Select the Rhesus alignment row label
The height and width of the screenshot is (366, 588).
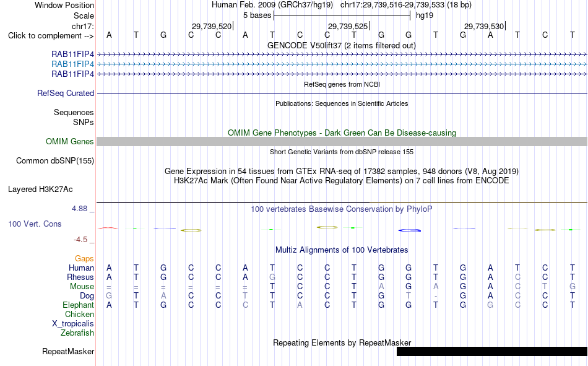(x=80, y=277)
